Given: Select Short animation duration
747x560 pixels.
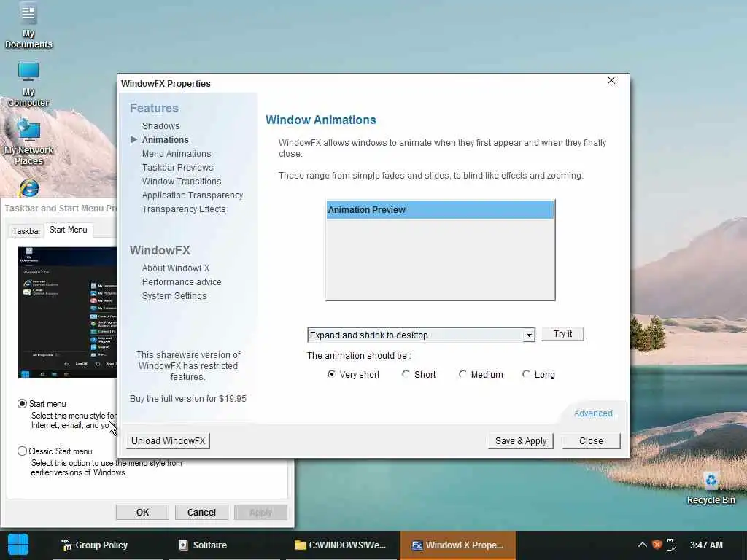Looking at the screenshot, I should (x=419, y=374).
